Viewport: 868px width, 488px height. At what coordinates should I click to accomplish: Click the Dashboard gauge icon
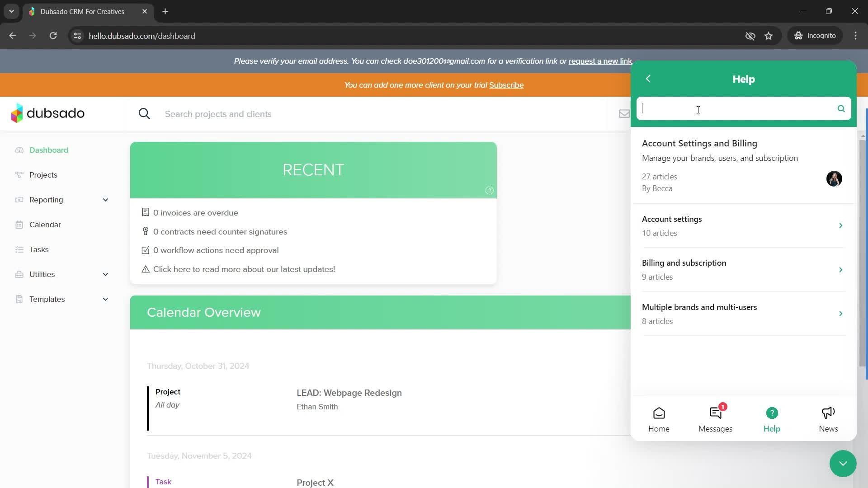coord(19,150)
